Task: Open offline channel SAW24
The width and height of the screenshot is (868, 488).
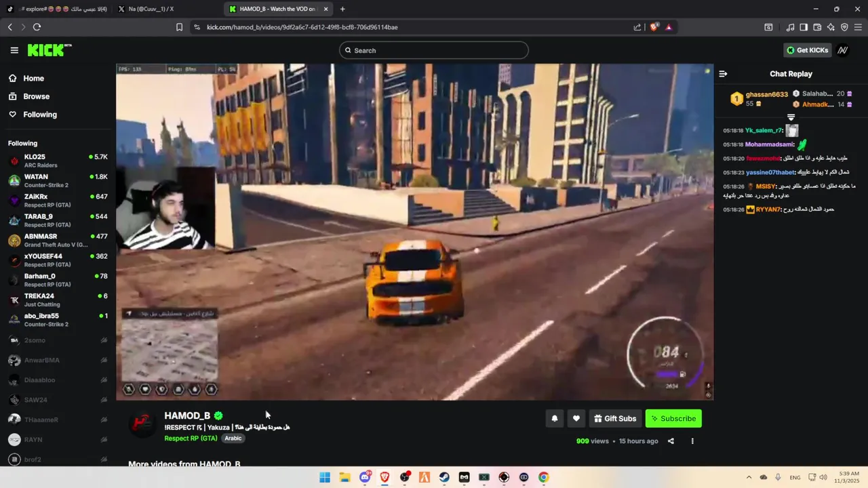Action: [x=58, y=400]
